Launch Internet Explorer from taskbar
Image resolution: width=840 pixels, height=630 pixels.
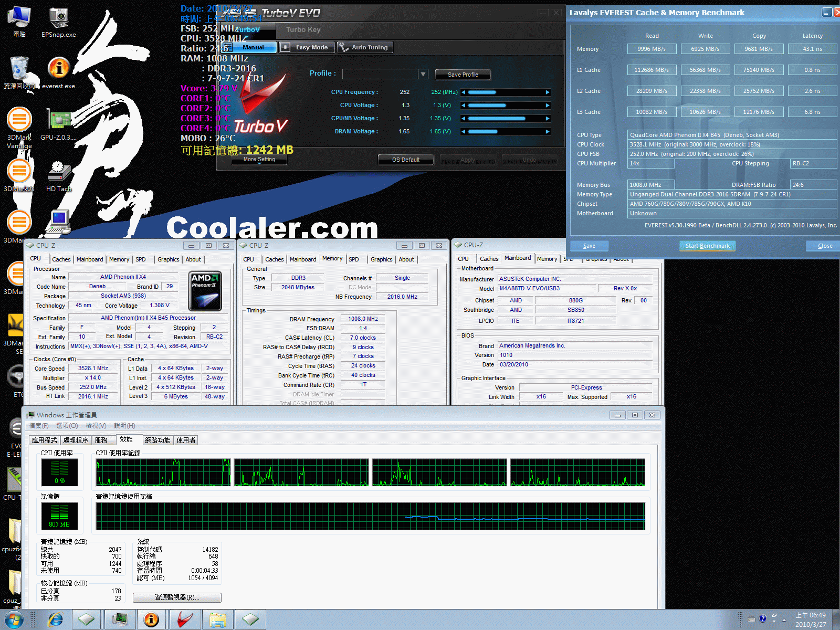(x=55, y=620)
